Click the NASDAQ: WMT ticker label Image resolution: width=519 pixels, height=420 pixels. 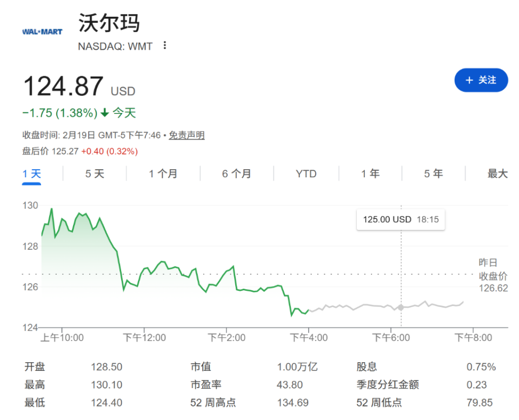point(116,46)
